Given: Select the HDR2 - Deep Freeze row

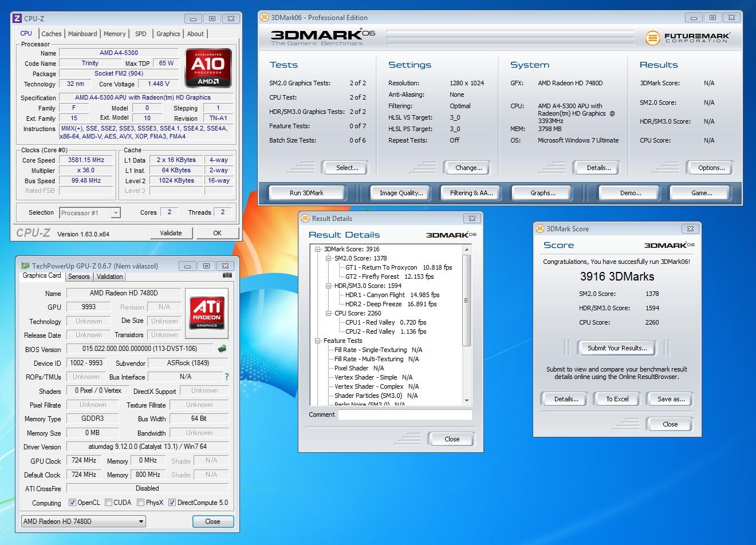Looking at the screenshot, I should pyautogui.click(x=391, y=304).
